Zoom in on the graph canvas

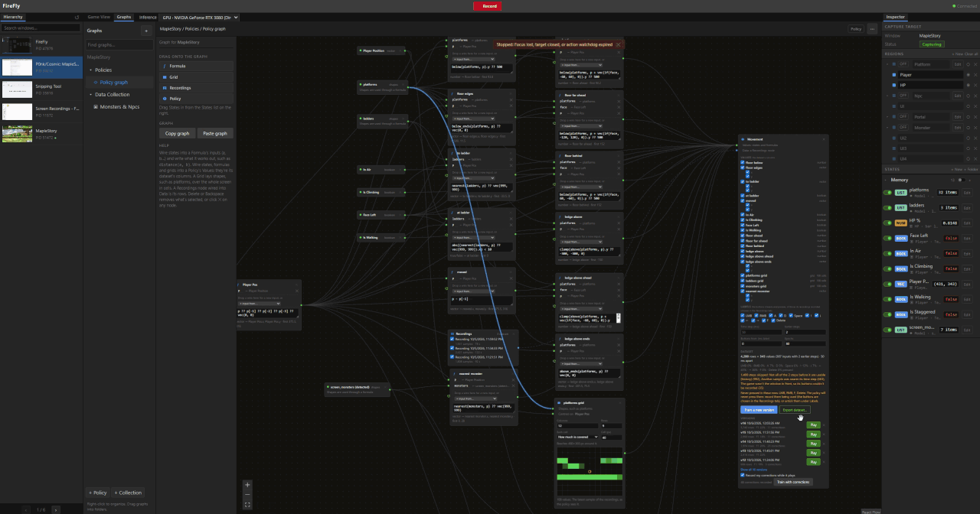pyautogui.click(x=247, y=485)
